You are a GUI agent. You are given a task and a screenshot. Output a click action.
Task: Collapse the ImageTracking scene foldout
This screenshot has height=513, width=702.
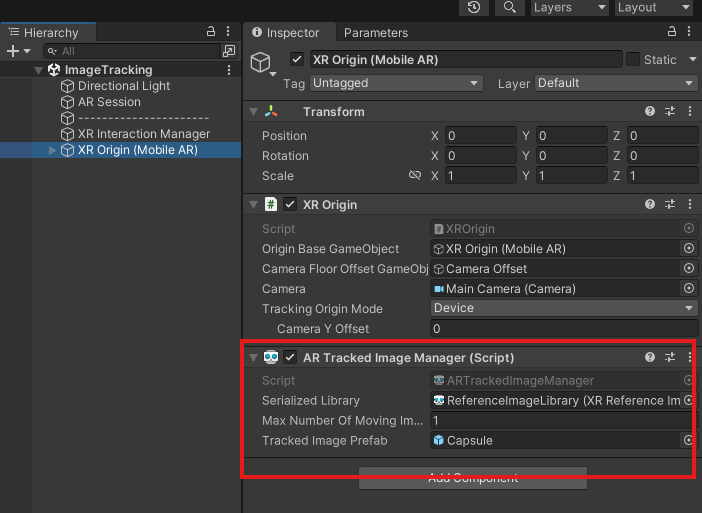39,70
